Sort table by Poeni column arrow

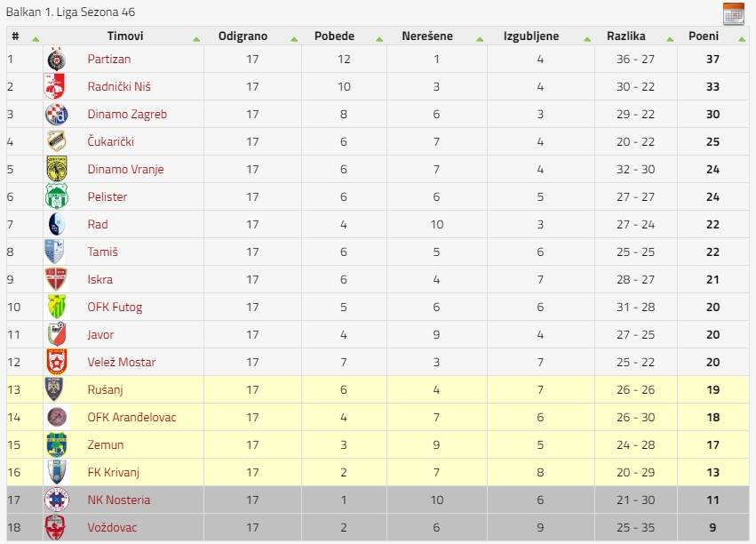(742, 39)
